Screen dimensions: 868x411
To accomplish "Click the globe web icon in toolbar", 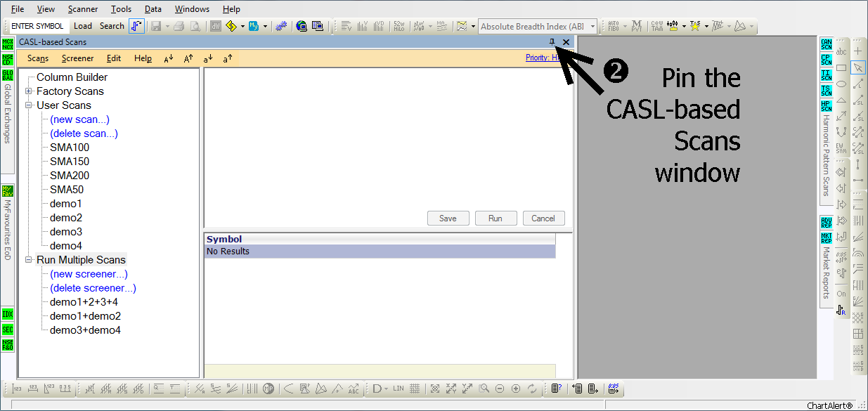I will tap(302, 26).
